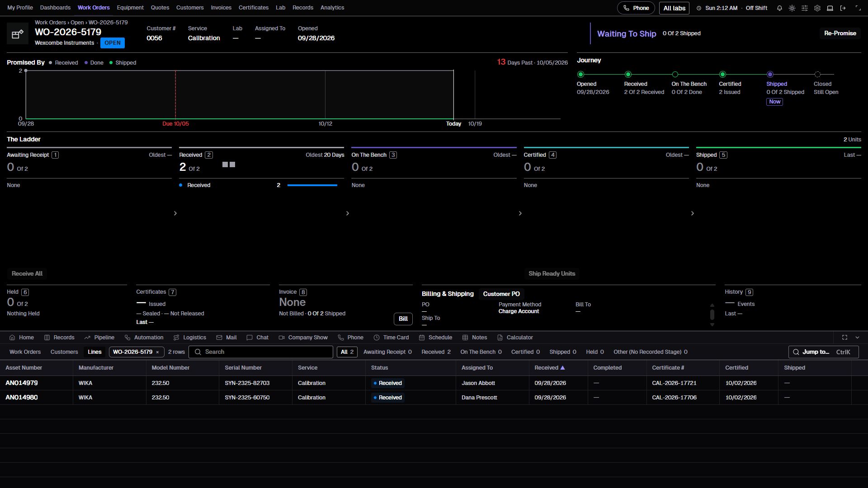Screen dimensions: 868x488
Task: Open Time Card in the bottom dock
Action: point(391,338)
